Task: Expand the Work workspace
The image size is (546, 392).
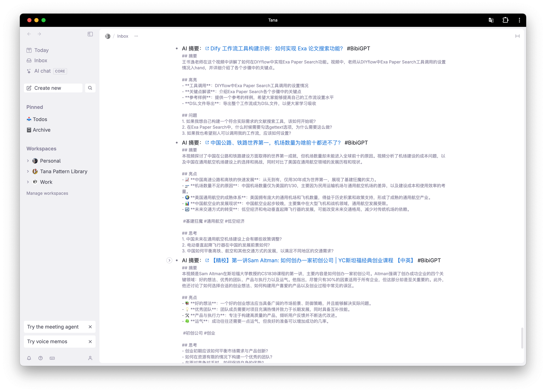Action: tap(28, 182)
